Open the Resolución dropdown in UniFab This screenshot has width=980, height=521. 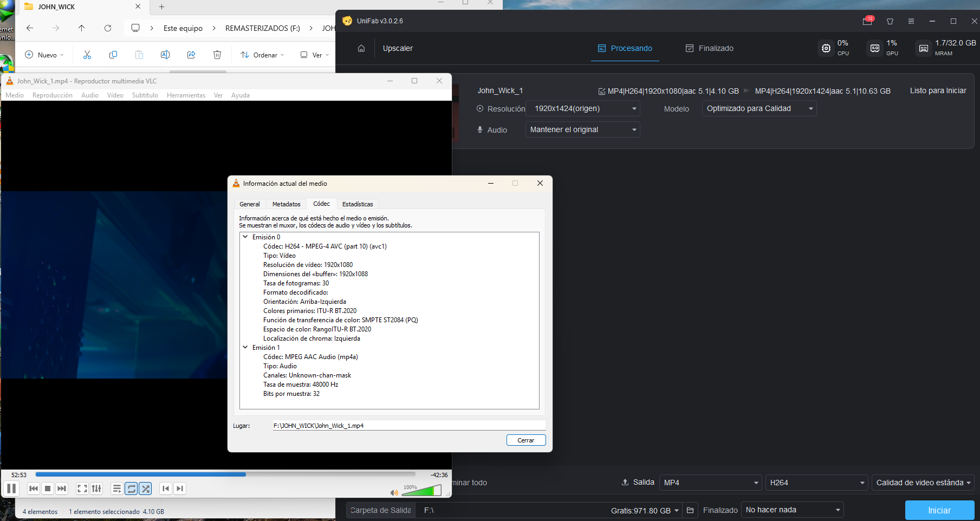[x=583, y=109]
